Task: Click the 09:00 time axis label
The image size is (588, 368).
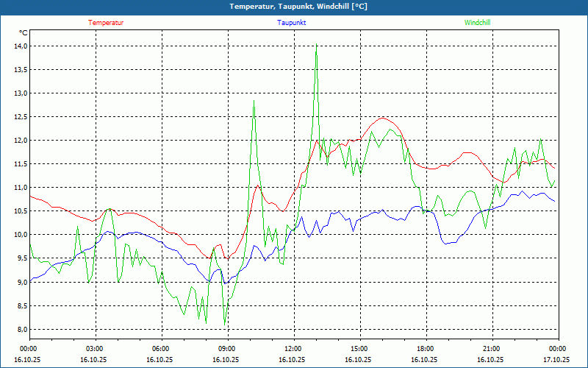Action: tap(227, 349)
